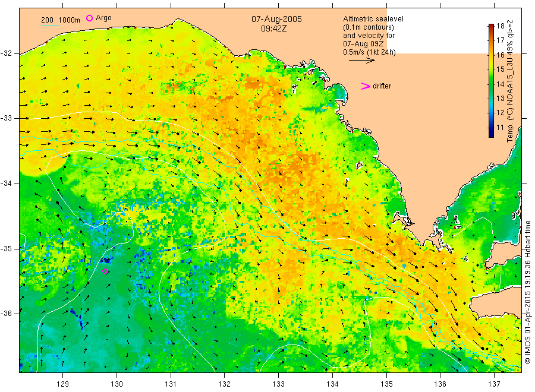Viewport: 535px width, 392px height.
Task: Click the color bar value 11
Action: (500, 128)
